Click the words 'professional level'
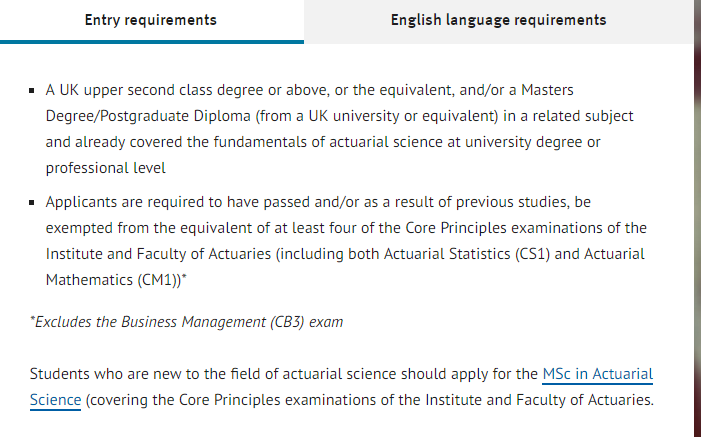The height and width of the screenshot is (437, 701). tap(106, 168)
